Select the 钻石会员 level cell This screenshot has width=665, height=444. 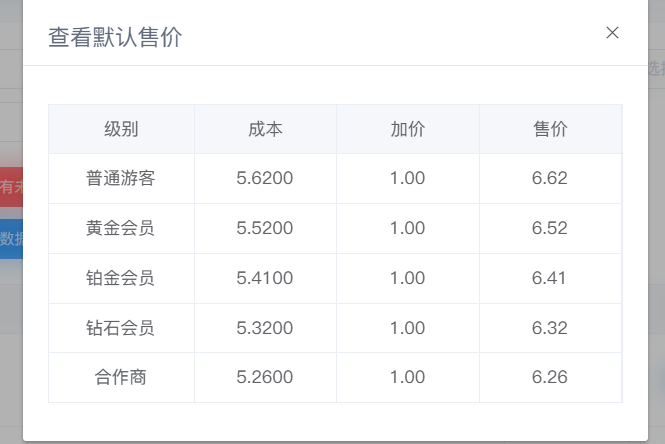[121, 328]
